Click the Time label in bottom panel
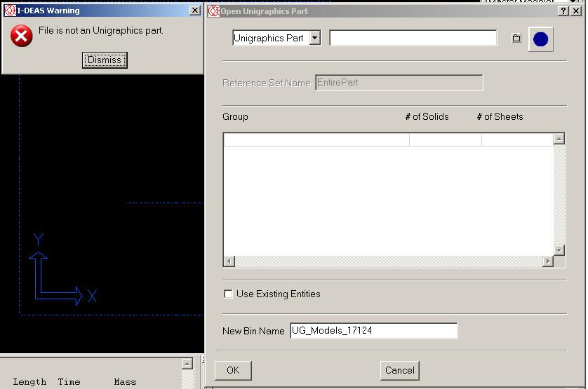 69,382
